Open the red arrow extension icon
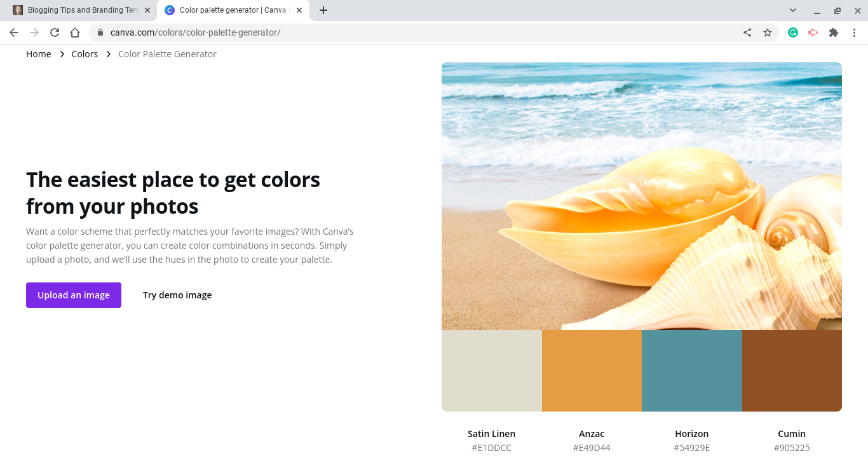This screenshot has width=868, height=458. click(813, 32)
